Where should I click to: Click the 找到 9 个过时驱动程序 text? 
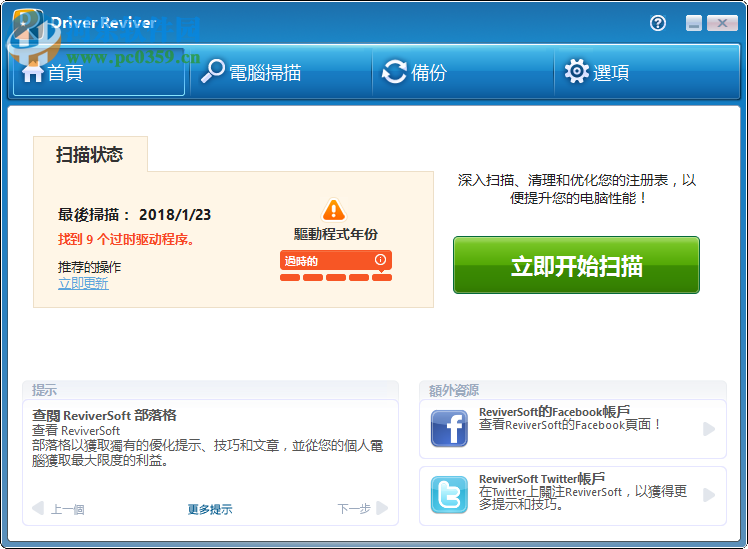[x=126, y=239]
